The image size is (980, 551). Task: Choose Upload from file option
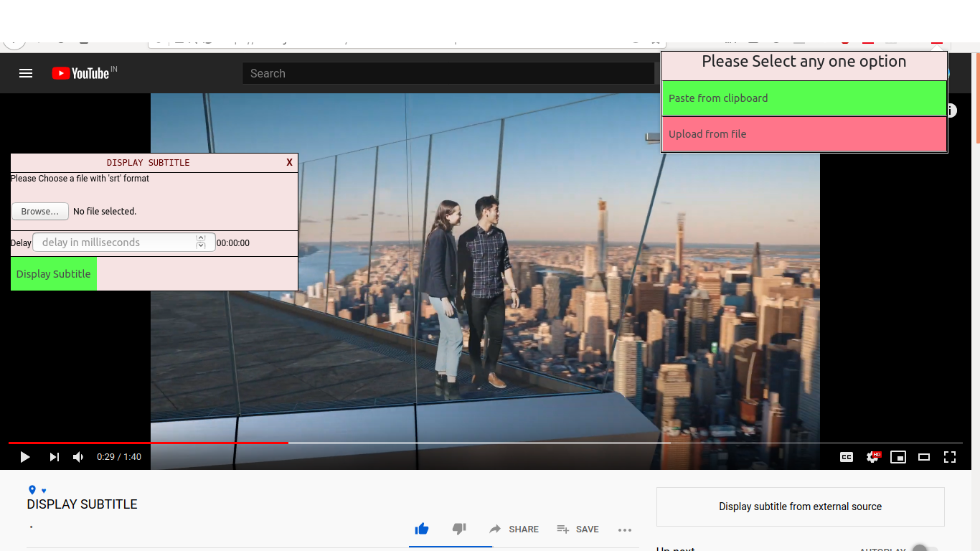click(804, 134)
